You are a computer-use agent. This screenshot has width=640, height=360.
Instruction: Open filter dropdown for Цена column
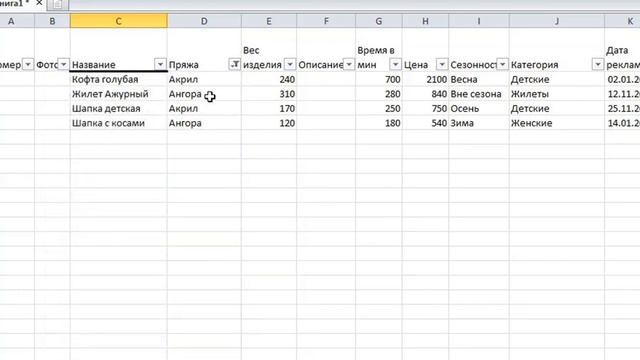pyautogui.click(x=442, y=64)
